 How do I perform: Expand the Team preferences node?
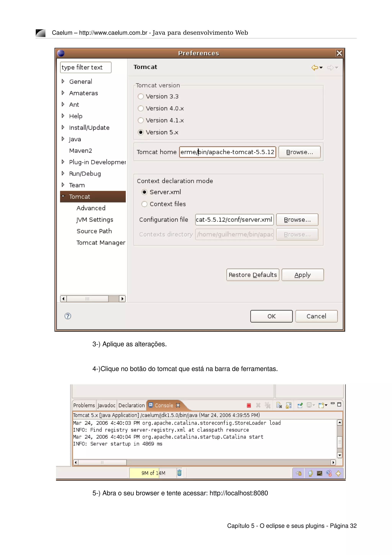[x=63, y=185]
